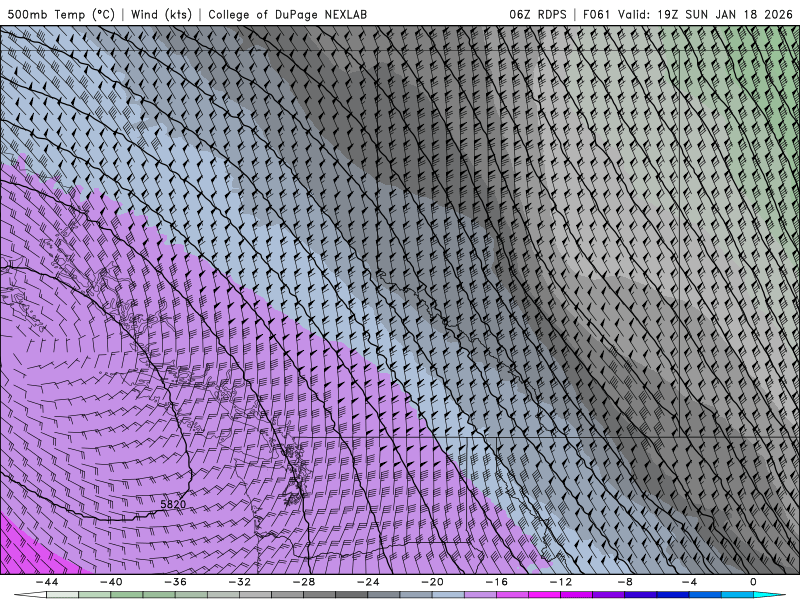Screen dimensions: 800x600
Task: Click the -16 colorbar tick label
Action: coord(496,582)
